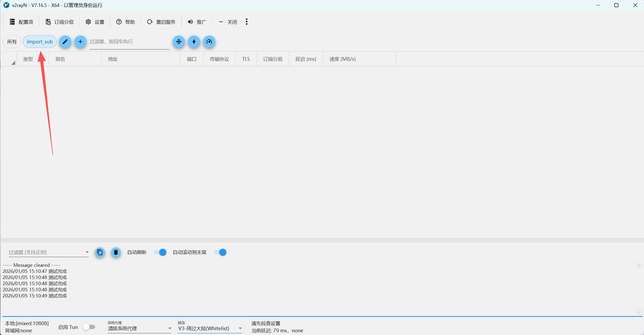Expand the log filter regex dropdown
The width and height of the screenshot is (644, 335).
point(87,252)
